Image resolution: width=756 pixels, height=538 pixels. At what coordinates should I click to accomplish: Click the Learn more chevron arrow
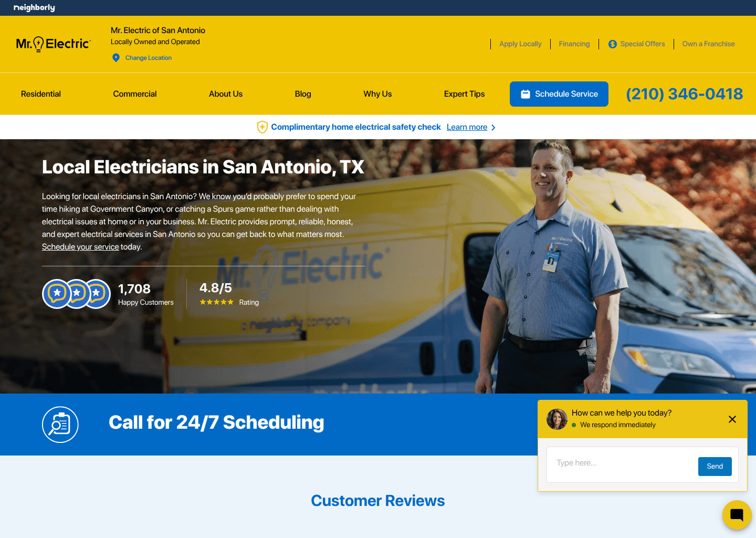(x=493, y=128)
